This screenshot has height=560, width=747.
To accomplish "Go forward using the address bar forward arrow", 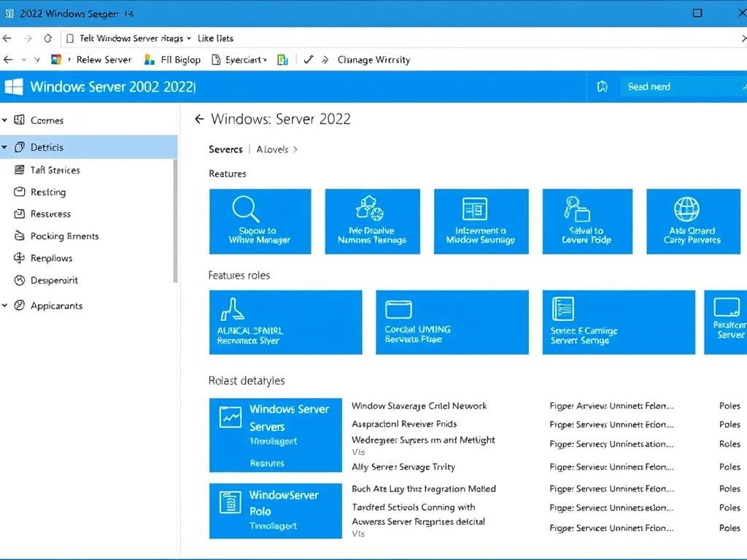I will tap(28, 38).
